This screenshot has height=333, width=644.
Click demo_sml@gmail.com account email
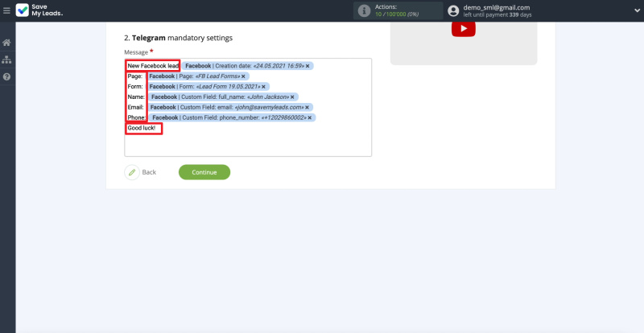pyautogui.click(x=496, y=7)
